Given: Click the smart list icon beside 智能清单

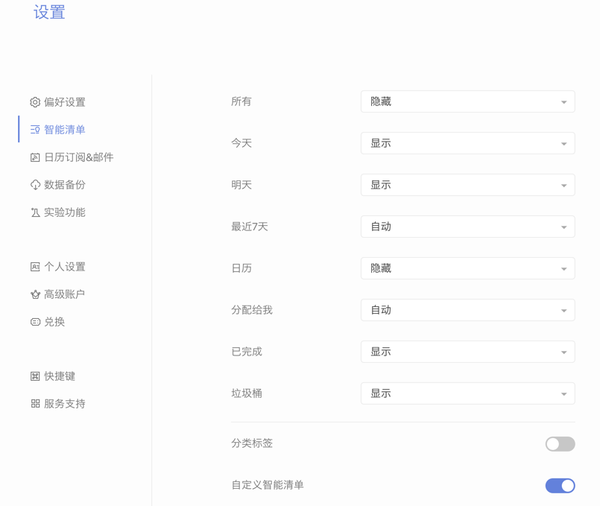Looking at the screenshot, I should click(x=35, y=130).
